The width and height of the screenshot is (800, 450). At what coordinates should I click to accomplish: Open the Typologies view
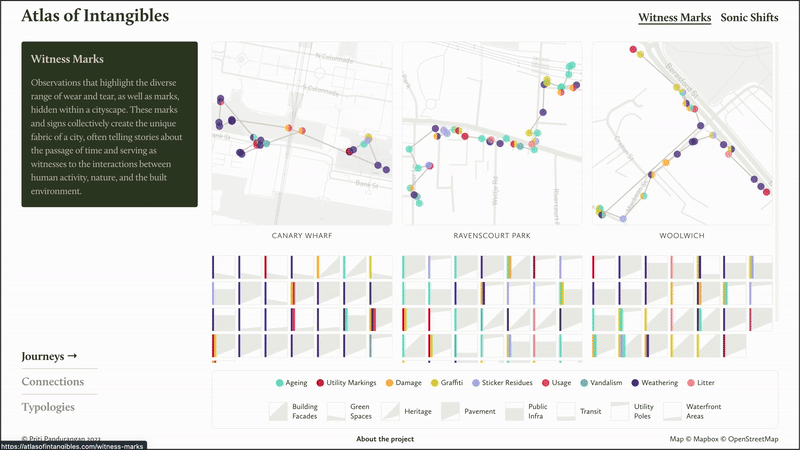48,407
